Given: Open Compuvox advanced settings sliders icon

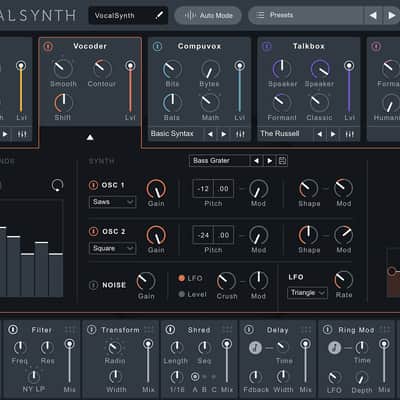Looking at the screenshot, I should point(240,134).
